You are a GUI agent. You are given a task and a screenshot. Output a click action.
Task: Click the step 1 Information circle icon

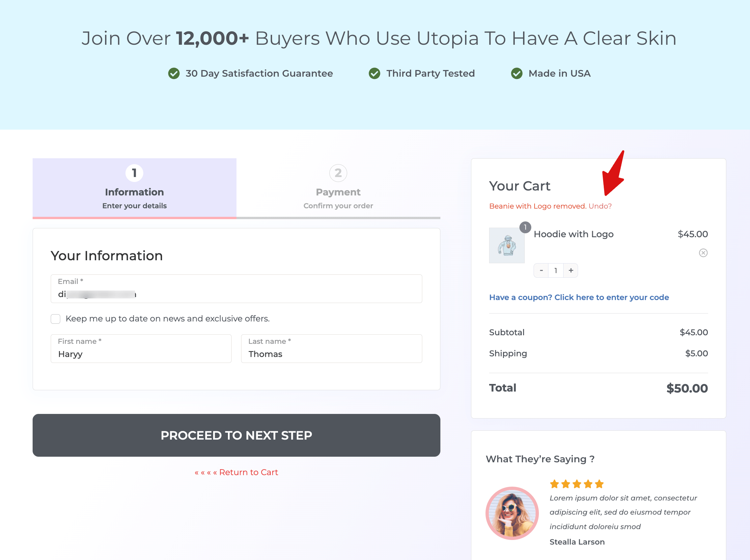(134, 173)
